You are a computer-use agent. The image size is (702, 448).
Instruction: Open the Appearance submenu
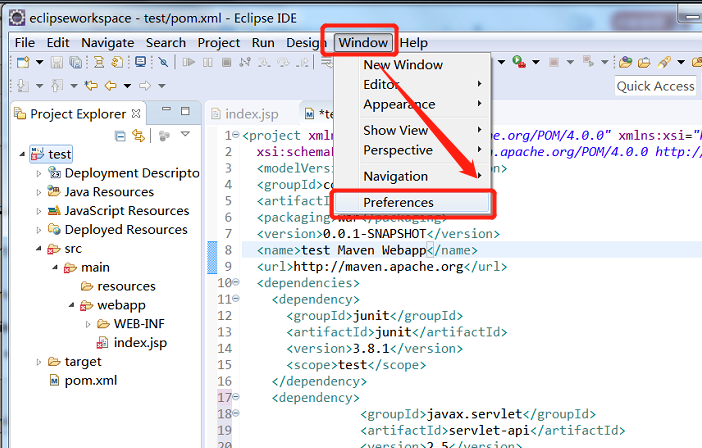412,104
